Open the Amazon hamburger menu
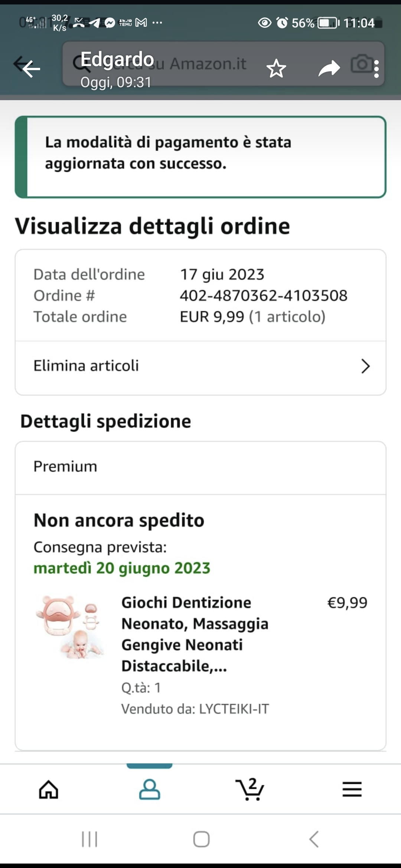 click(352, 789)
